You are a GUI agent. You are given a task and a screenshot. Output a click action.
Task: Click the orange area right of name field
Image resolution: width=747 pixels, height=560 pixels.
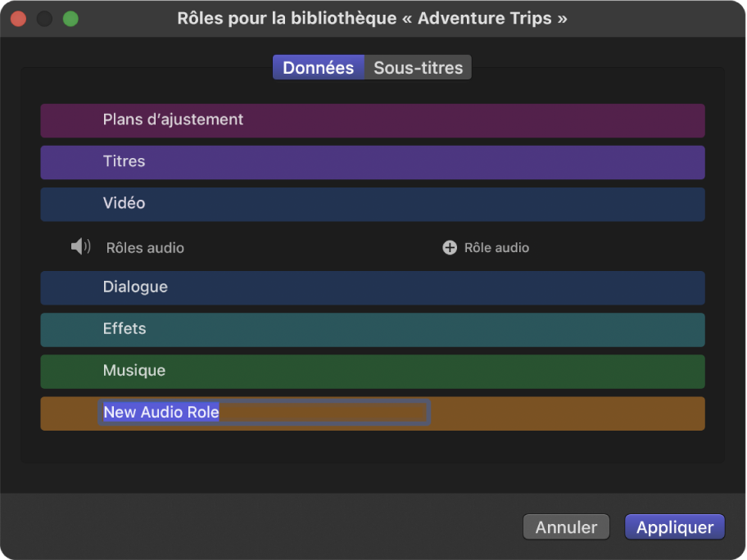(565, 413)
